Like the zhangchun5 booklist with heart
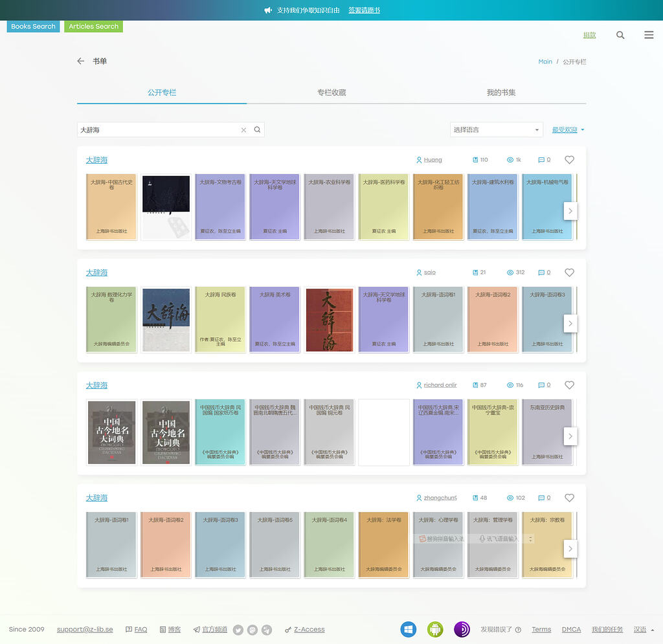663x644 pixels. click(569, 498)
